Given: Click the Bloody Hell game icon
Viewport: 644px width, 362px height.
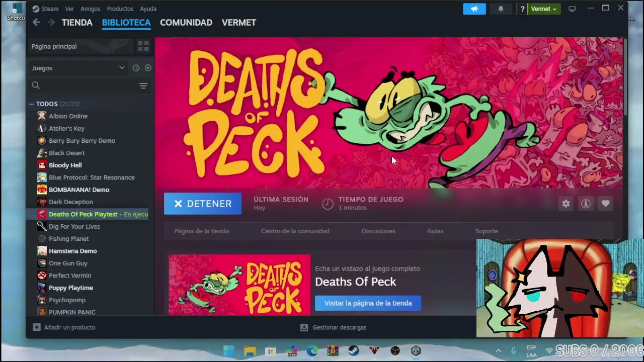Looking at the screenshot, I should (x=42, y=165).
